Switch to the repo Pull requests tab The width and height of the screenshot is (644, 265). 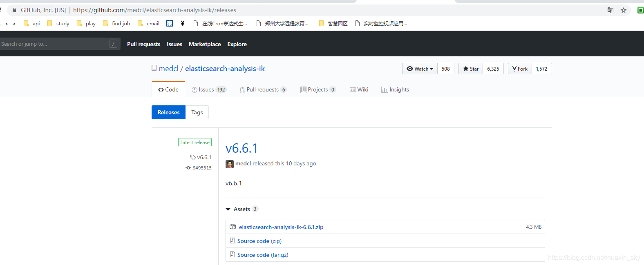263,89
